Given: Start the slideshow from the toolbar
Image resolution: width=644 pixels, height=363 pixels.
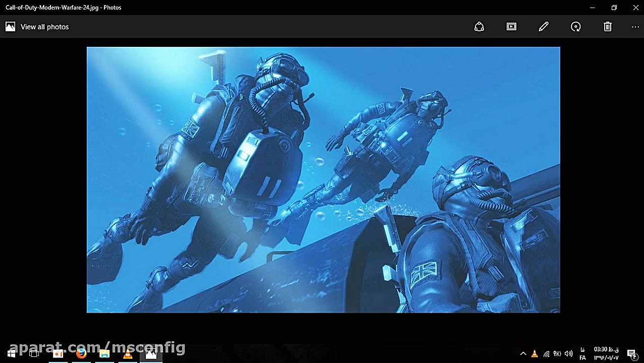Looking at the screenshot, I should click(x=511, y=27).
